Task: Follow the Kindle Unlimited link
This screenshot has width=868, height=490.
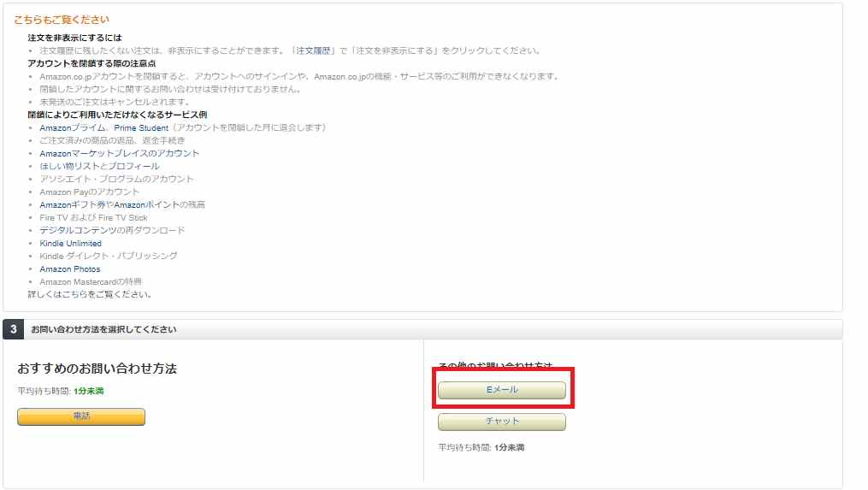Action: point(70,244)
